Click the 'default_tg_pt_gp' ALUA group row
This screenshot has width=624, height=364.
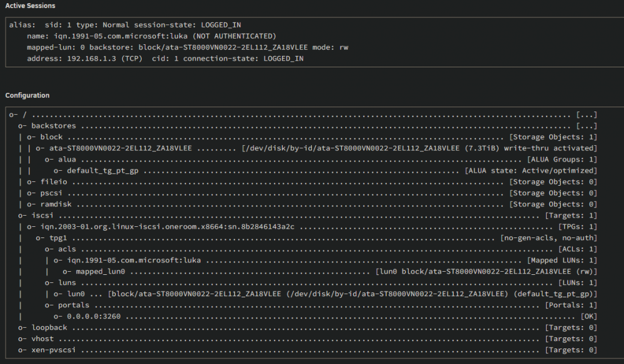pyautogui.click(x=326, y=171)
